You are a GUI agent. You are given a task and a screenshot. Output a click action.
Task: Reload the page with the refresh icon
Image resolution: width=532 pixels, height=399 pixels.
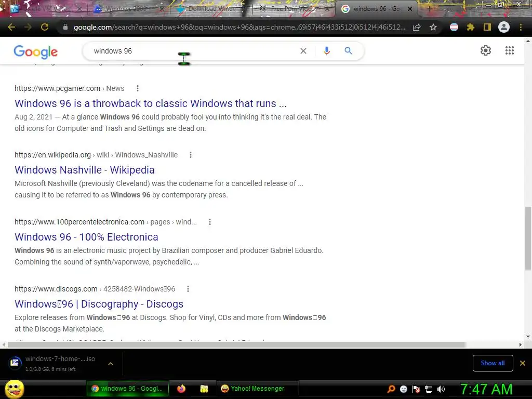point(45,27)
